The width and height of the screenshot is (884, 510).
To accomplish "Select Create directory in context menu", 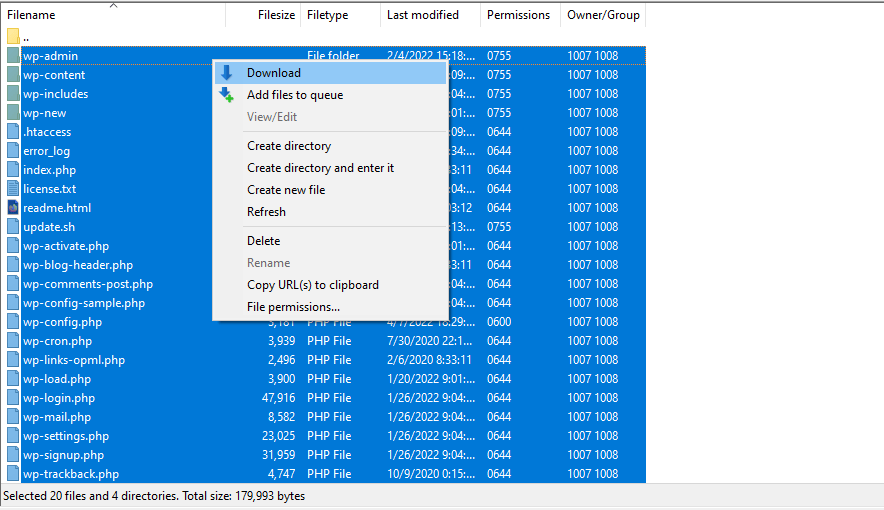I will click(x=330, y=146).
